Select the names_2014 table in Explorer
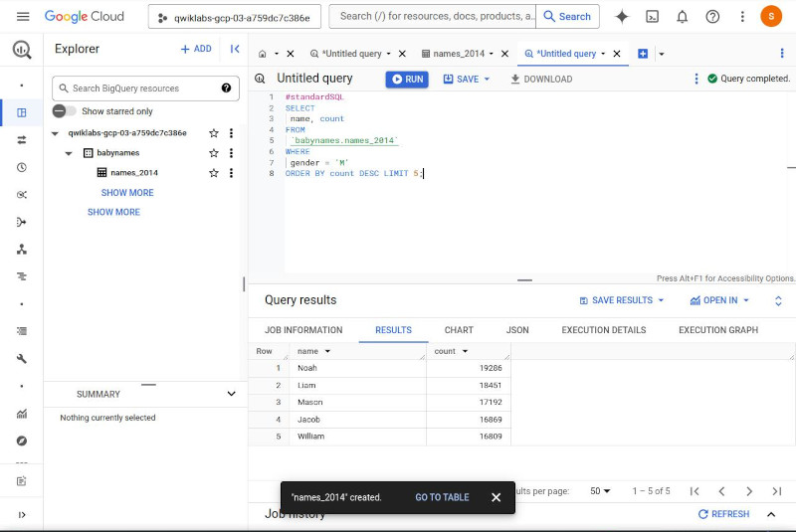The image size is (796, 532). (x=134, y=173)
